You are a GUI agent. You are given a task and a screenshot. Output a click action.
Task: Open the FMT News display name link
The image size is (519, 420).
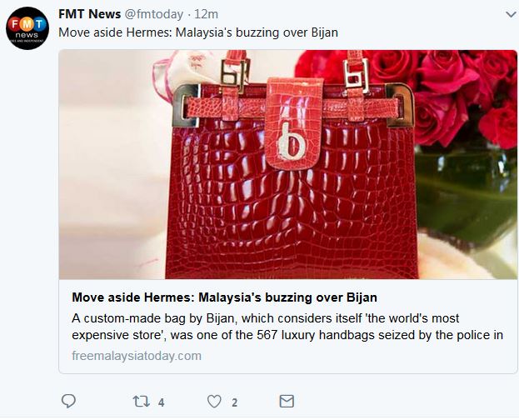(89, 14)
